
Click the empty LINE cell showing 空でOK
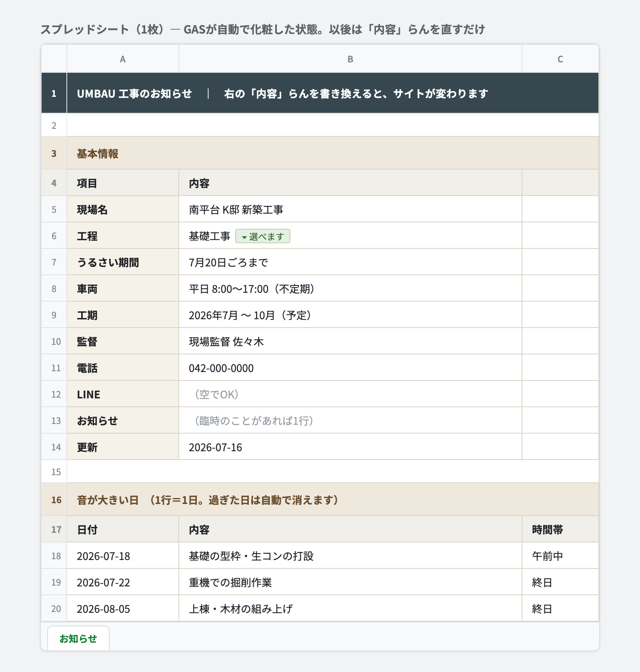350,394
